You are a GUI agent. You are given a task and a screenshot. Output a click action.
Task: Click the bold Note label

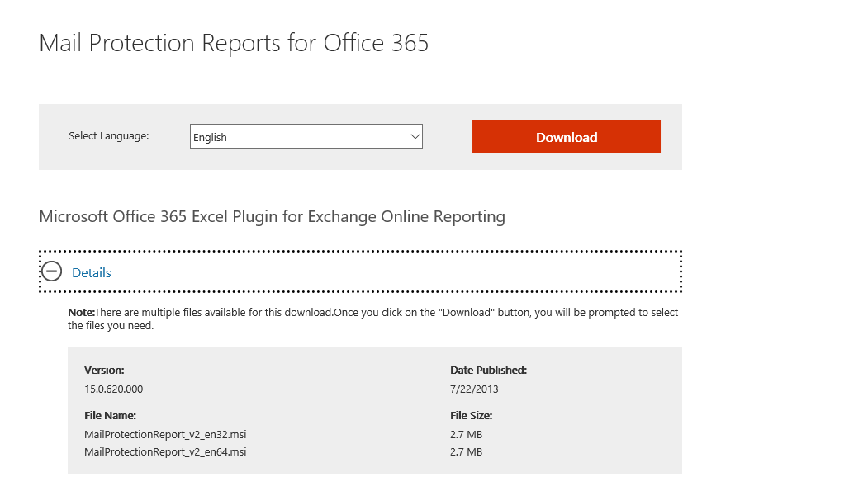point(81,313)
